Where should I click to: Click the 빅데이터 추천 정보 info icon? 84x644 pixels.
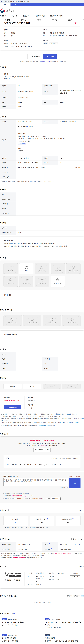(x=14, y=613)
